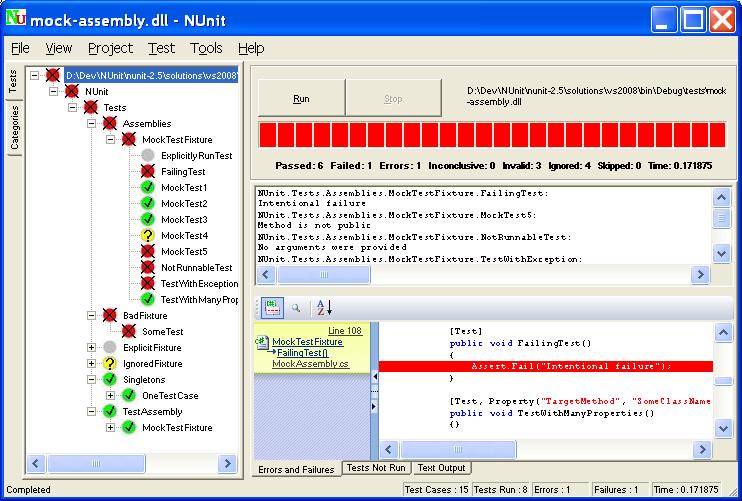Click the C# file icon beside MockTestFixture link
The width and height of the screenshot is (742, 501).
[x=262, y=342]
